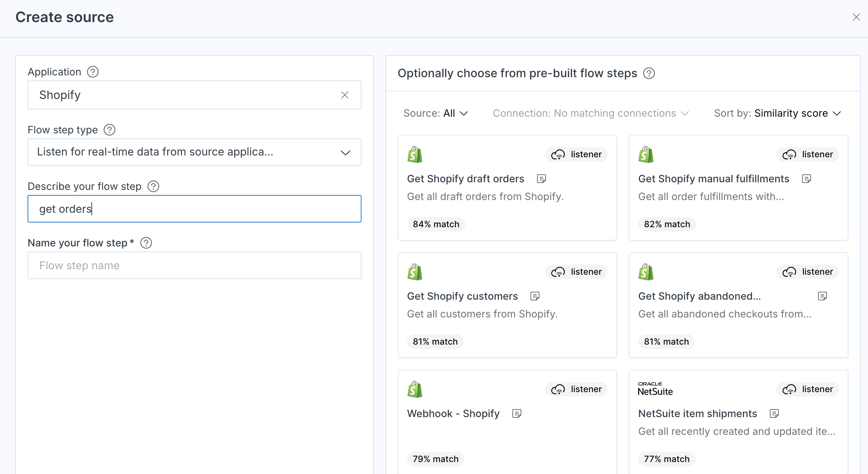Click the listener badge on NetSuite item shipments card
Screen dimensions: 868x474
tap(807, 389)
